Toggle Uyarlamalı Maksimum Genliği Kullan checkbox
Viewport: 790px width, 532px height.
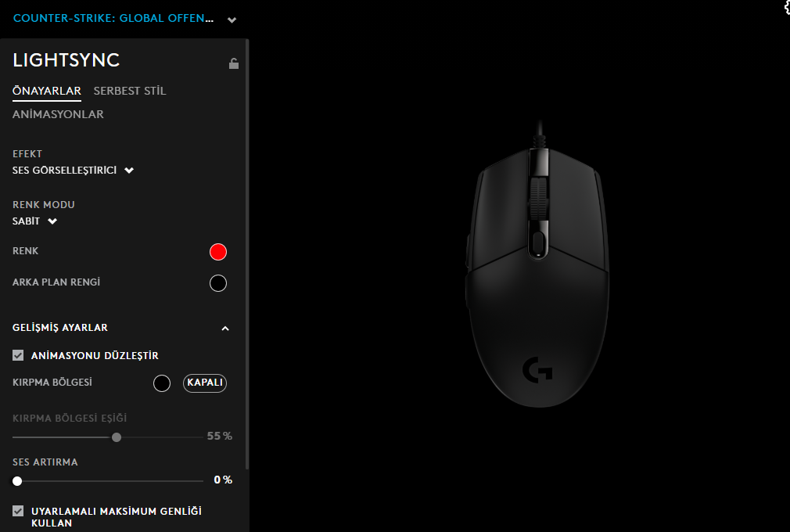[x=18, y=511]
